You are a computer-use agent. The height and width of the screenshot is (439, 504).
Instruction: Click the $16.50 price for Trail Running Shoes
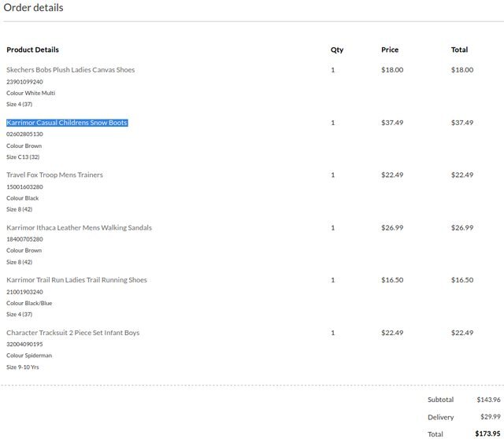[392, 280]
